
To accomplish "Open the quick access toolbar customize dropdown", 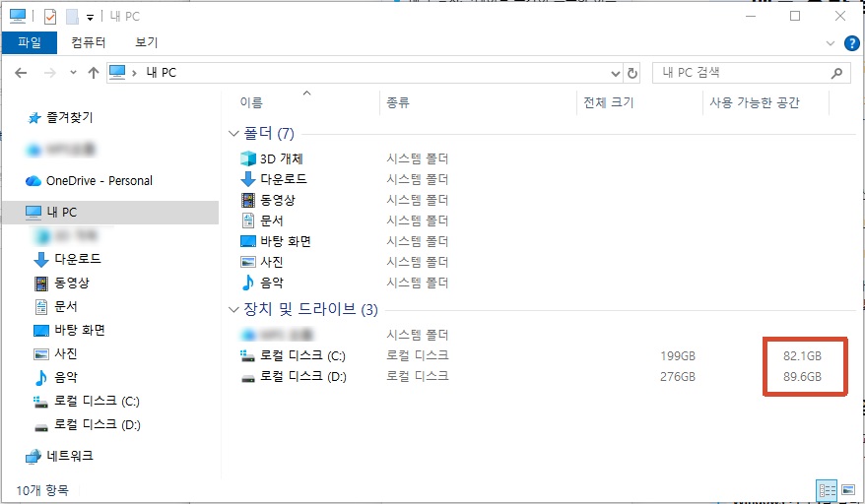I will click(x=90, y=18).
